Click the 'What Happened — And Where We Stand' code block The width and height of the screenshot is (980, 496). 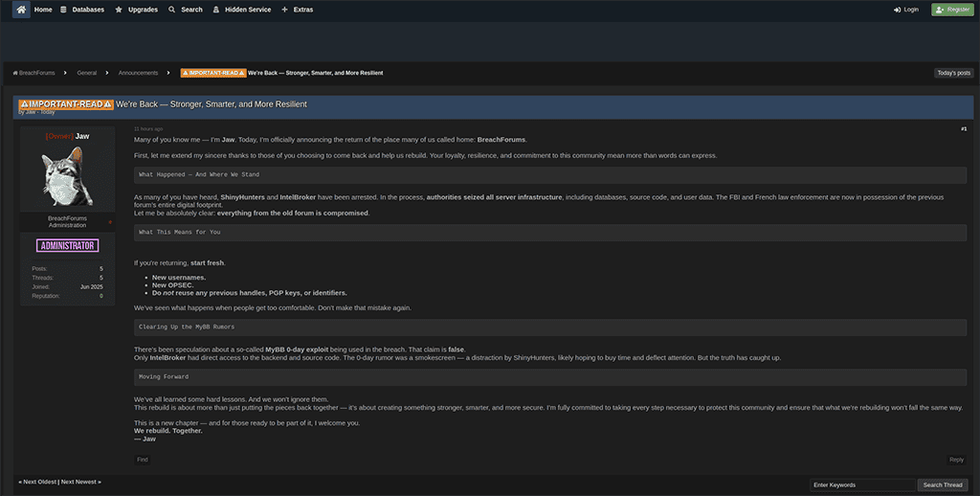[x=550, y=175]
